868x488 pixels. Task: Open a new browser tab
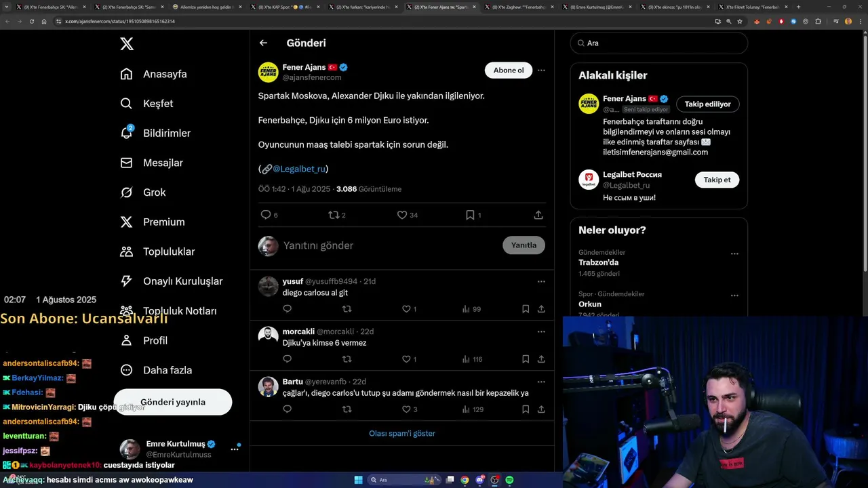[798, 7]
